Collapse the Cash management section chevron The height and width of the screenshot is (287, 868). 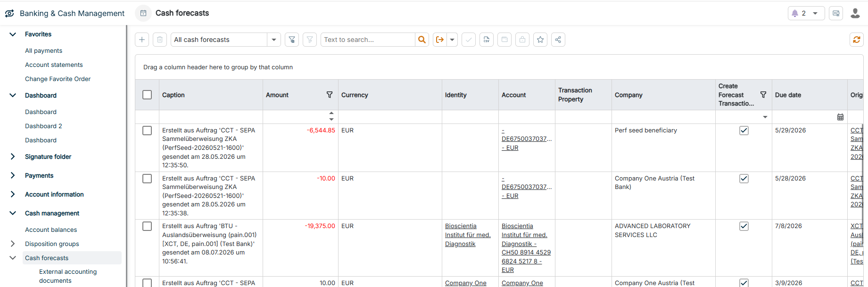pos(13,213)
